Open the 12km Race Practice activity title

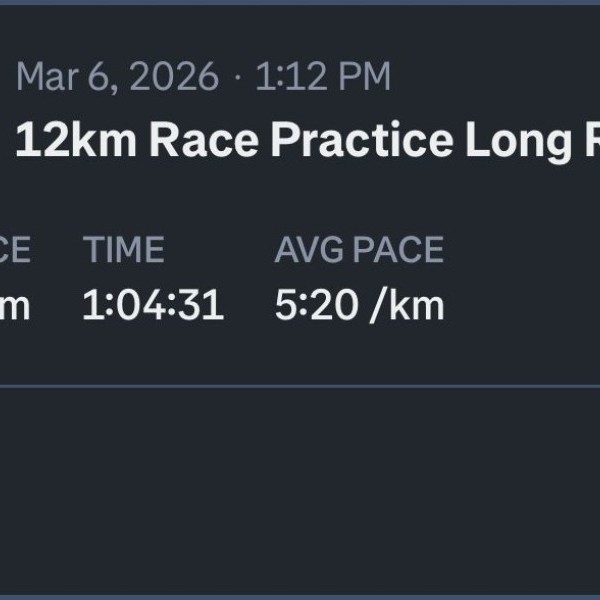click(x=300, y=142)
